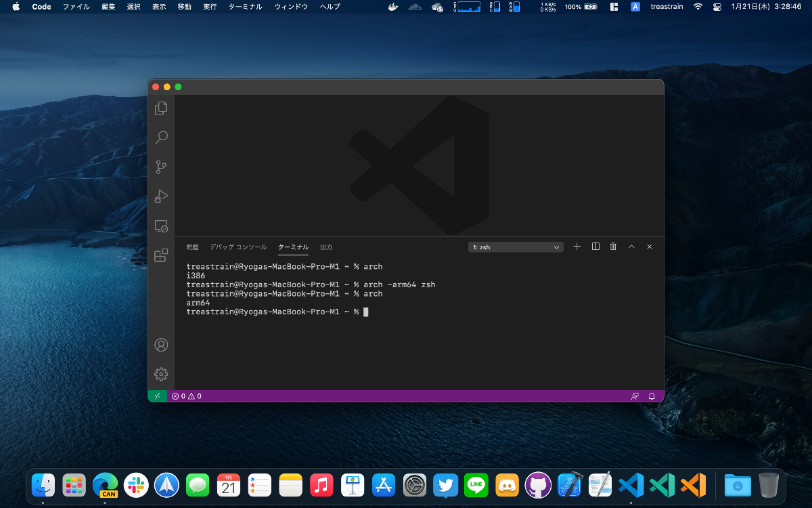Kill the terminal with trash icon
Viewport: 812px width, 508px height.
(x=613, y=247)
